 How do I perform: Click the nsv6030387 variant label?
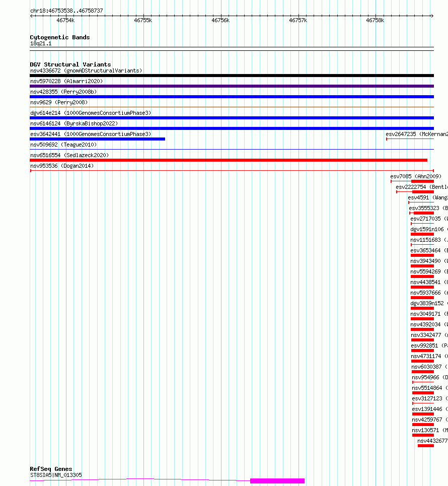(430, 367)
